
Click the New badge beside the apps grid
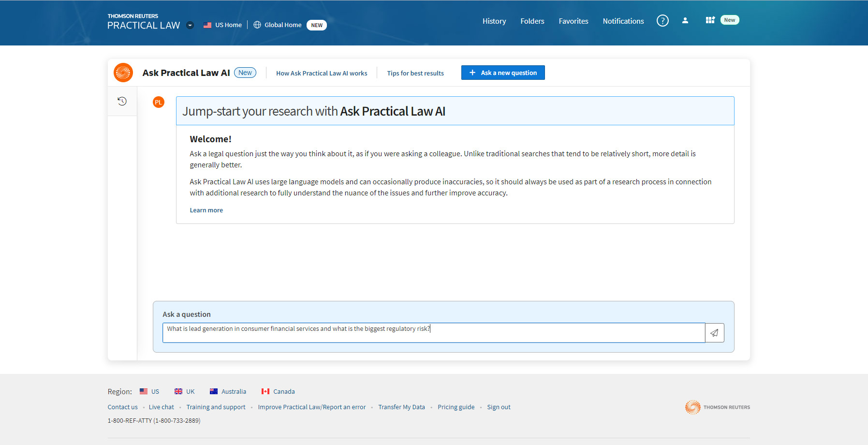(730, 20)
